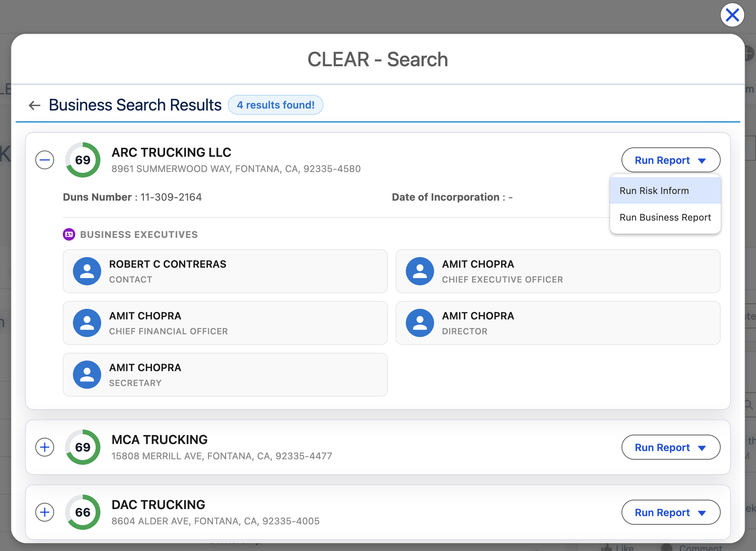Screen dimensions: 756x551
Task: Select Run Business Report menu option
Action: pyautogui.click(x=665, y=217)
